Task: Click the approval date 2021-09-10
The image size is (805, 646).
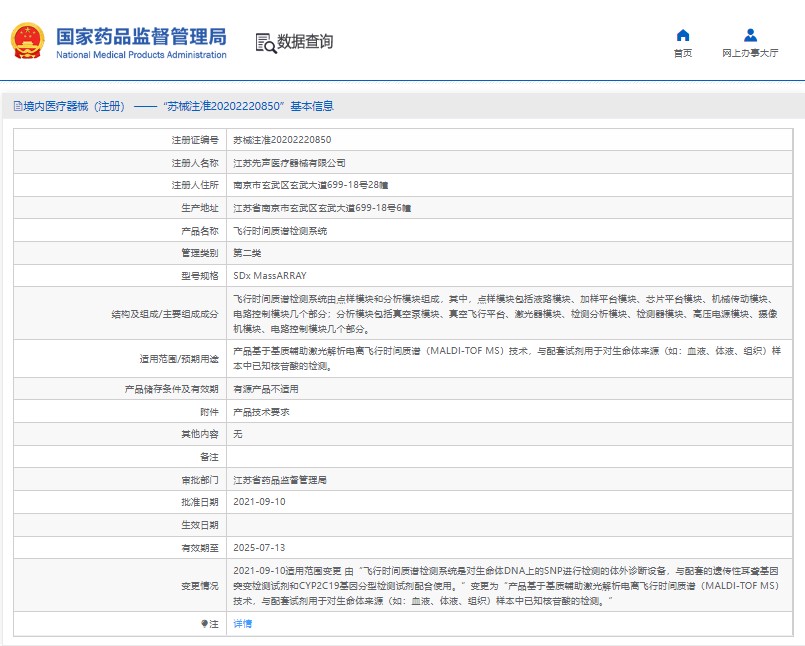Action: (x=259, y=502)
